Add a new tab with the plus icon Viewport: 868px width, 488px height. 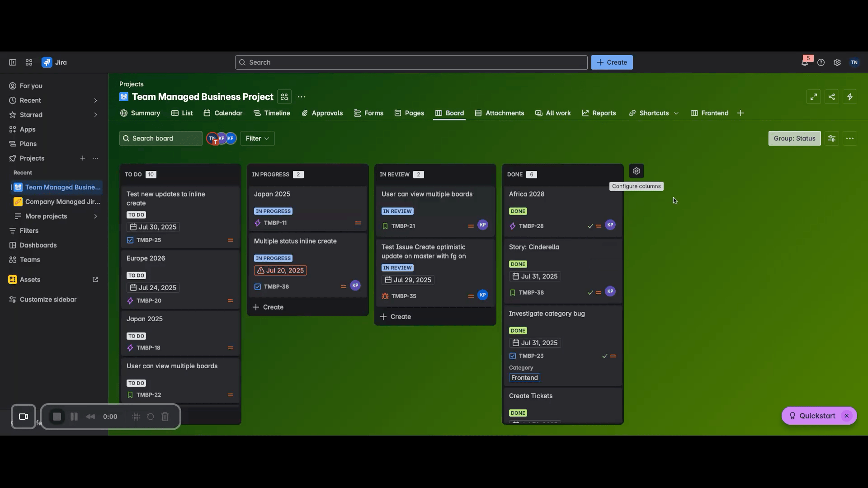pos(741,113)
